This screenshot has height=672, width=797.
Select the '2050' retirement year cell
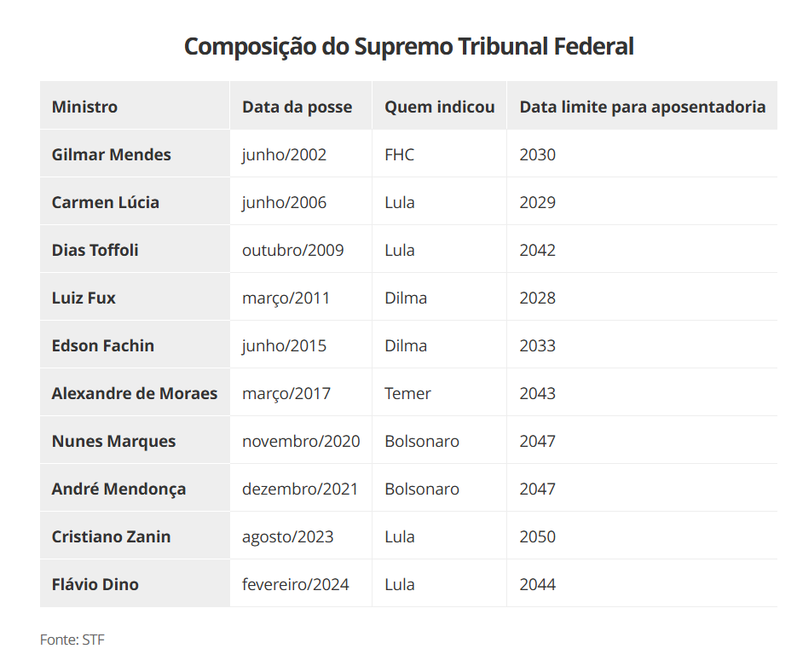537,536
